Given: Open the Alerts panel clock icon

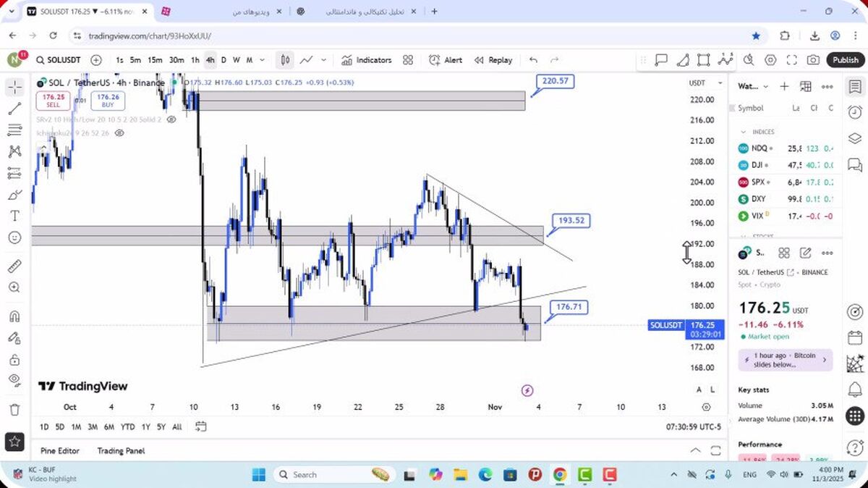Looking at the screenshot, I should pos(855,112).
